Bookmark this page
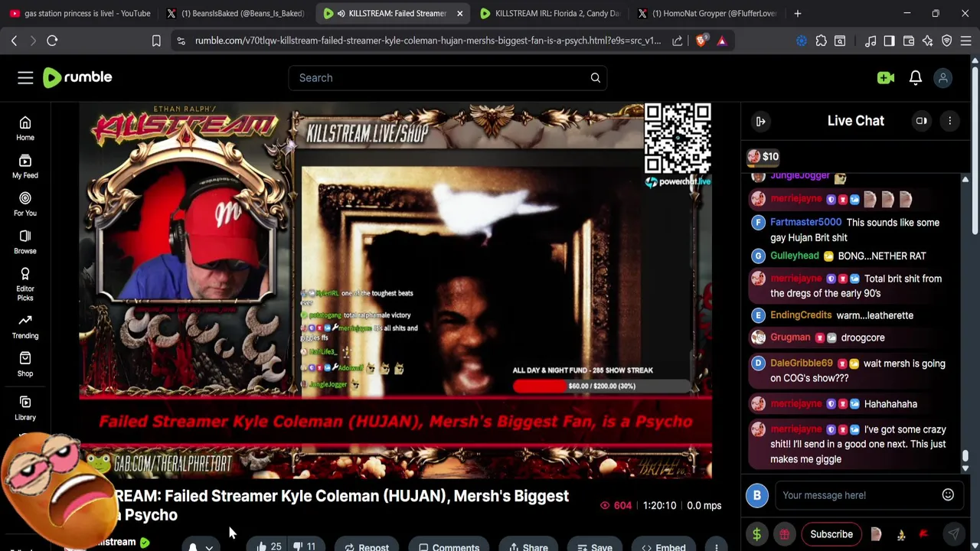The image size is (980, 551). point(156,41)
